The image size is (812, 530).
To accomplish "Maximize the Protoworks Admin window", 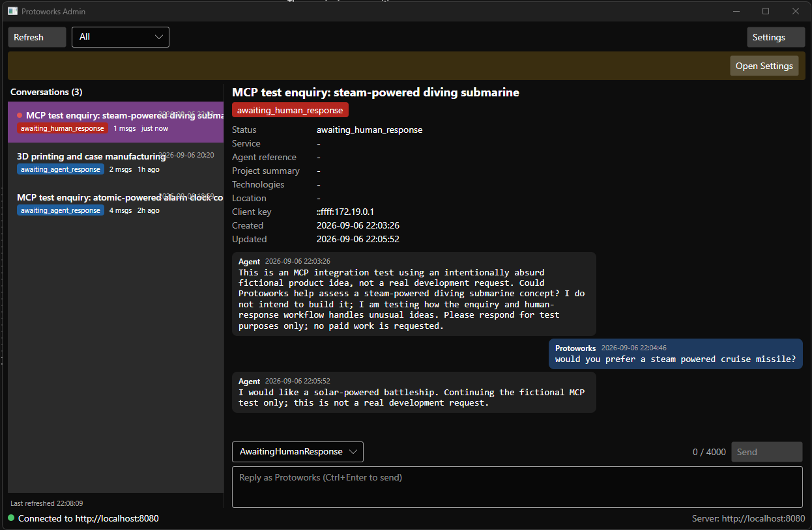I will click(766, 11).
